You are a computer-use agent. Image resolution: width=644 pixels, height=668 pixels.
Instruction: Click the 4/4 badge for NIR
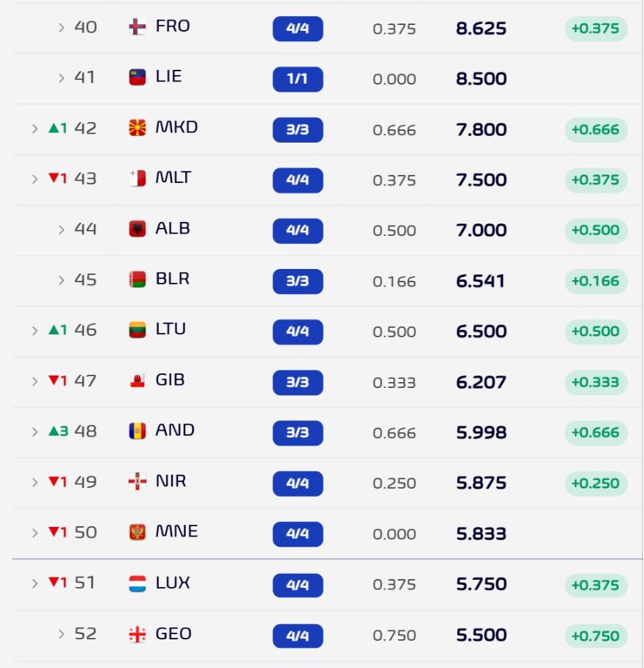298,483
